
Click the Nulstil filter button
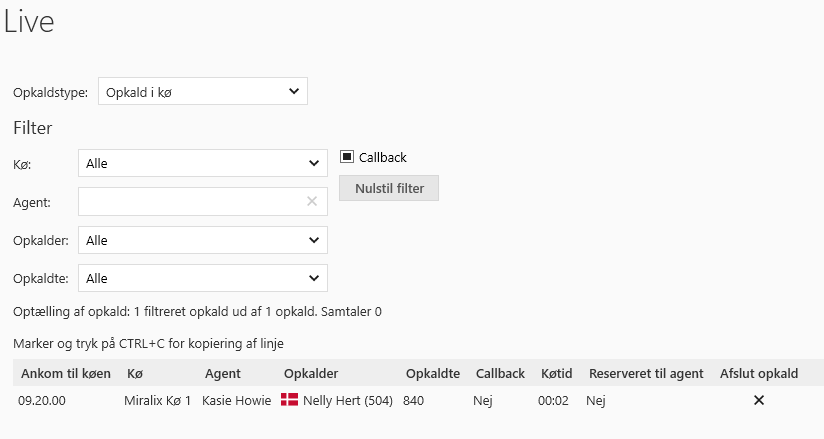pos(389,188)
